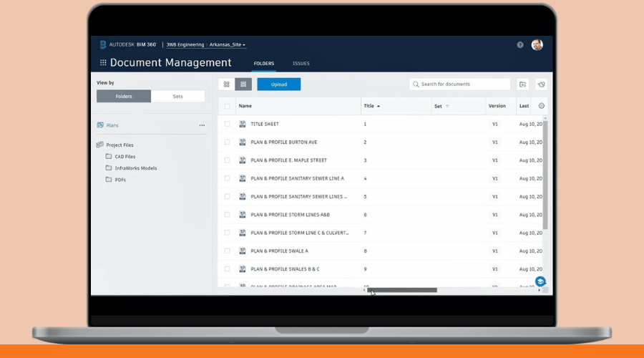Sort by the Title column arrow
Image resolution: width=644 pixels, height=358 pixels.
pyautogui.click(x=378, y=106)
